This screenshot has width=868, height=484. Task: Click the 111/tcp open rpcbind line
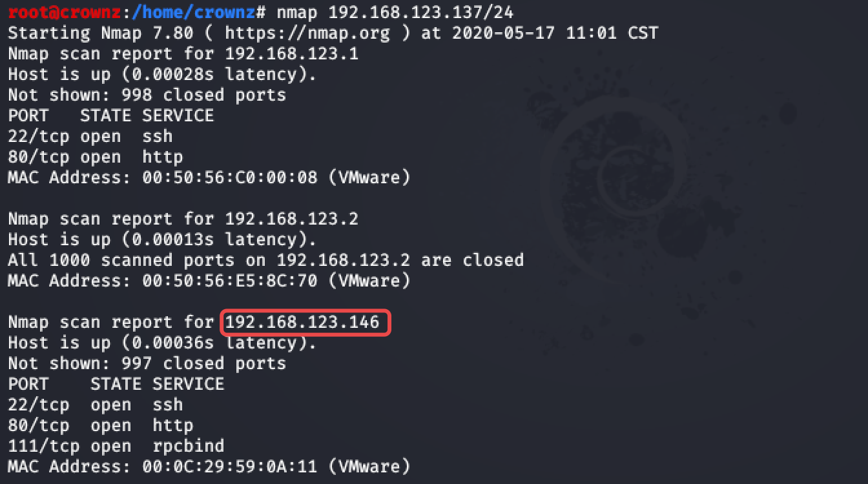click(x=116, y=446)
